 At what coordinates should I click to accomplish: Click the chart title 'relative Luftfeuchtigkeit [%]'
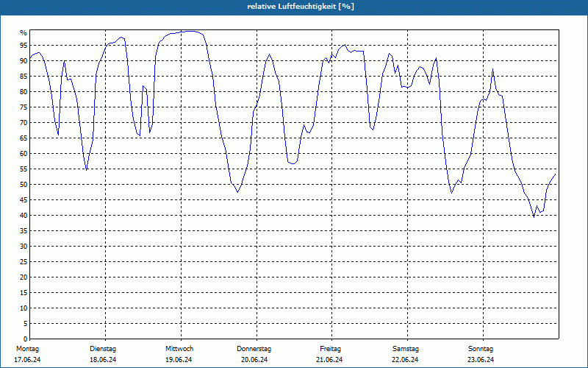(x=301, y=7)
